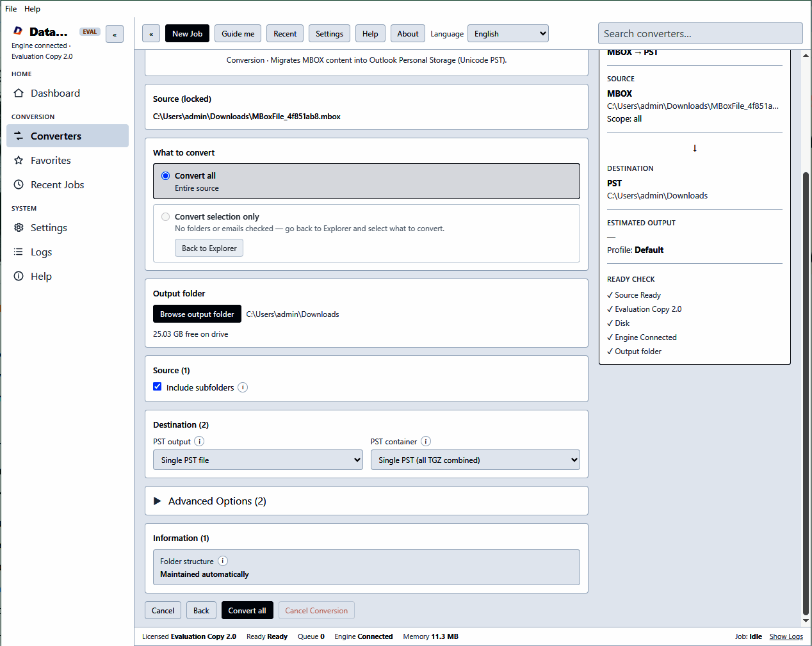Click the Logs list icon
This screenshot has width=812, height=646.
click(19, 252)
